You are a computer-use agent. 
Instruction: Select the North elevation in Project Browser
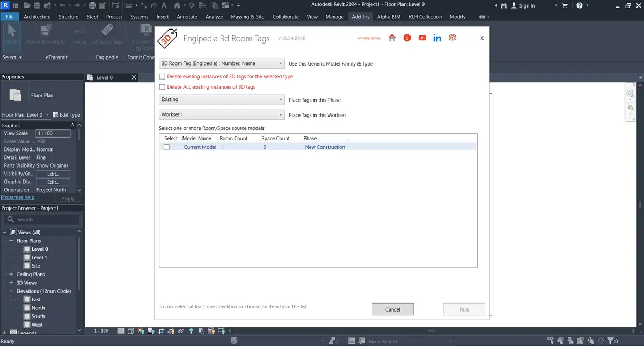point(38,308)
